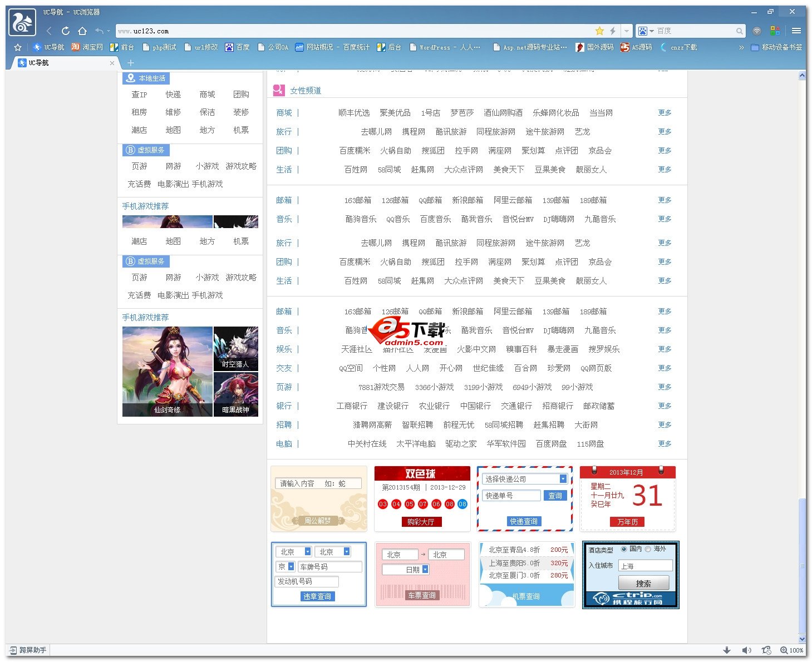Image resolution: width=812 pixels, height=662 pixels.
Task: Open the 万年历 calendar button
Action: 627,522
